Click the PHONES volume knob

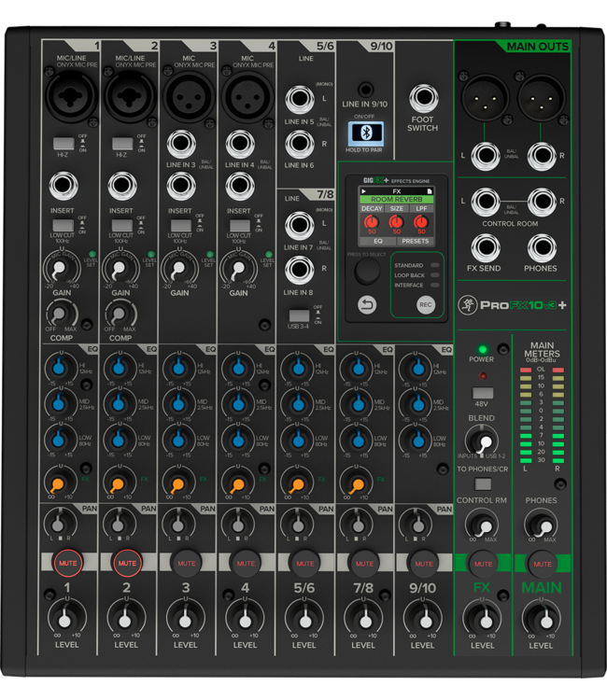543,526
